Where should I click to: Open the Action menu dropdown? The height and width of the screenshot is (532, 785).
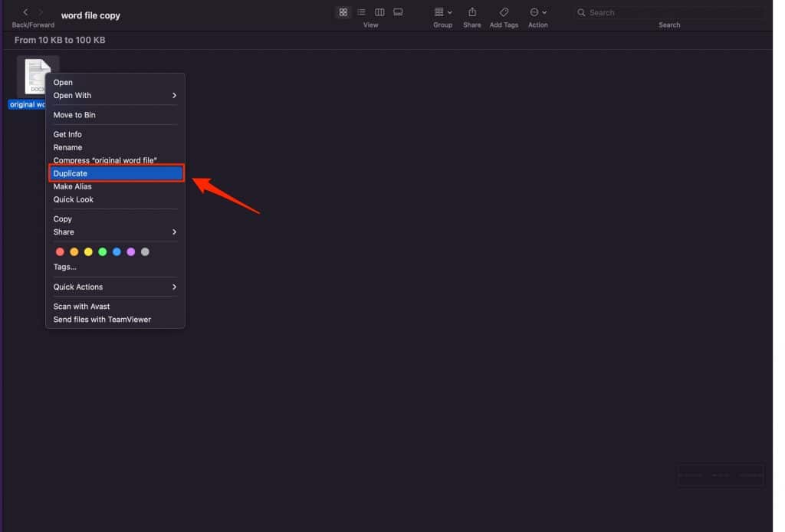click(x=537, y=12)
